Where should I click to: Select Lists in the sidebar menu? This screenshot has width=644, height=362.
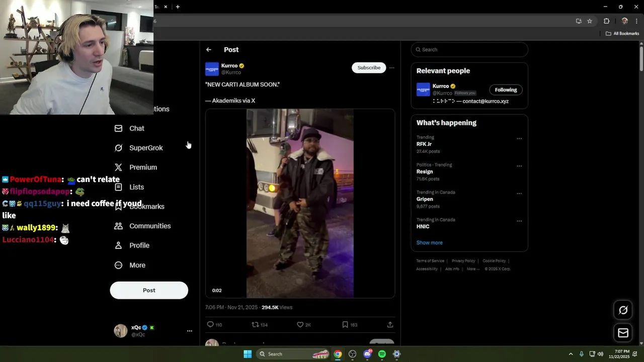coord(136,187)
